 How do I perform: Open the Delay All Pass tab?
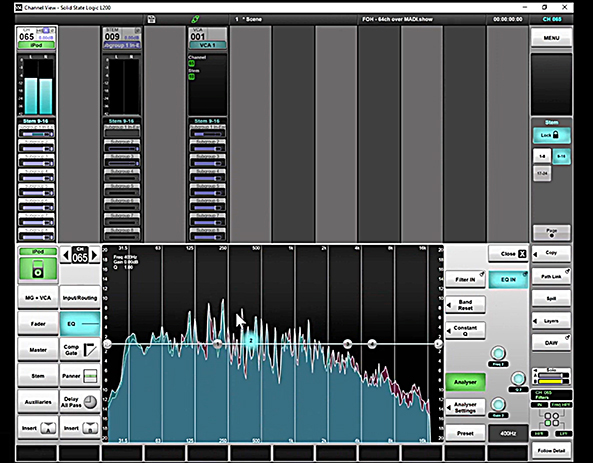tap(80, 402)
